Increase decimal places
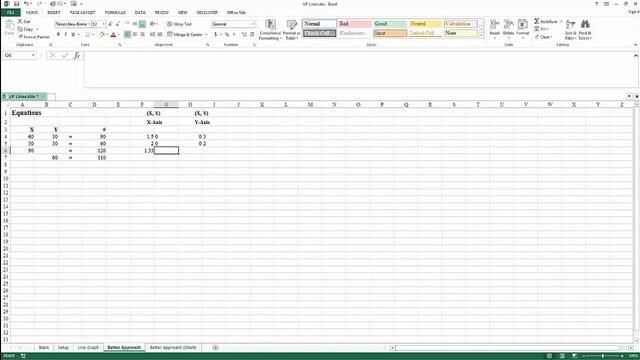The image size is (640, 360). tap(244, 35)
